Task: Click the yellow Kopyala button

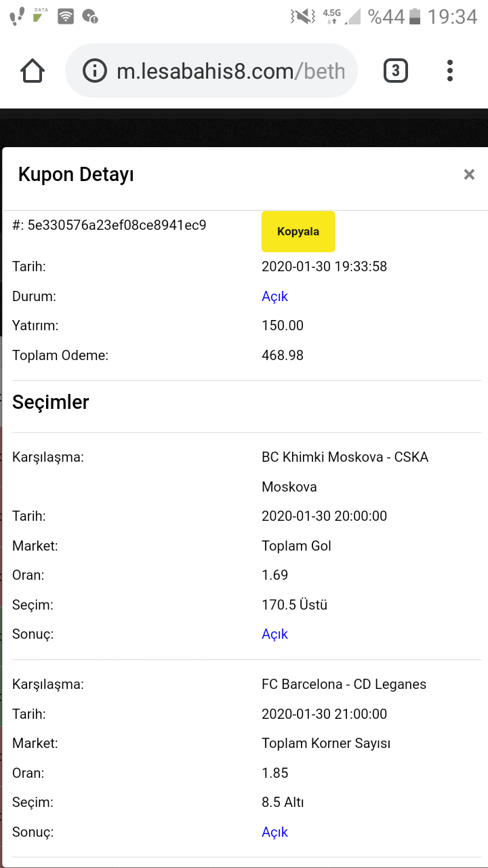Action: pyautogui.click(x=298, y=231)
